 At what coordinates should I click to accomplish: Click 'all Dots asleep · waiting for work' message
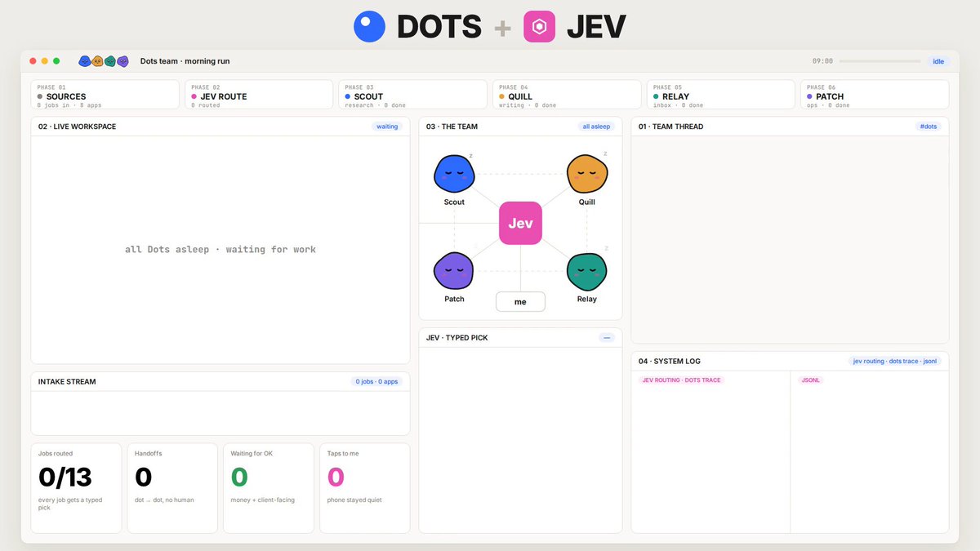[220, 250]
